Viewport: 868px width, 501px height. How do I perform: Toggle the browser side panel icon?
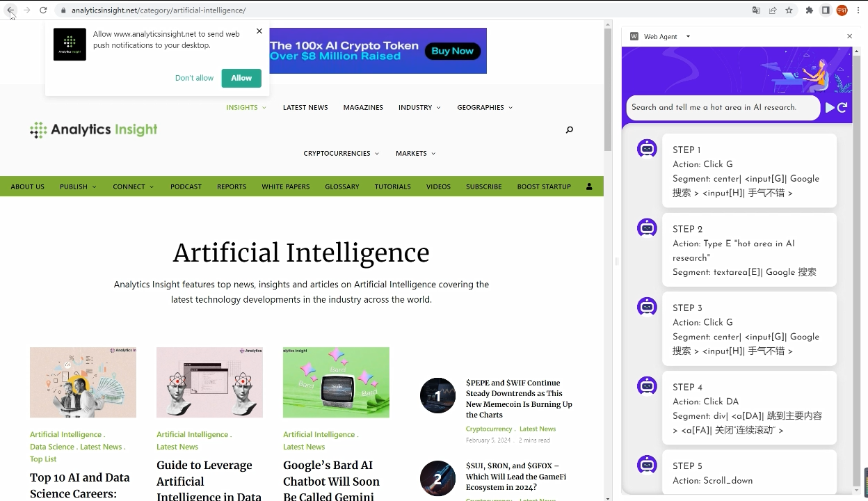[826, 10]
